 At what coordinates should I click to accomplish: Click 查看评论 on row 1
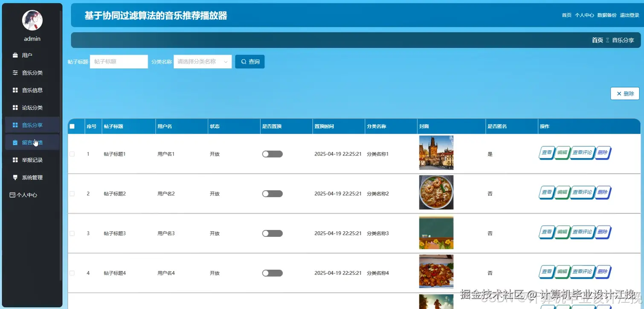pyautogui.click(x=582, y=152)
